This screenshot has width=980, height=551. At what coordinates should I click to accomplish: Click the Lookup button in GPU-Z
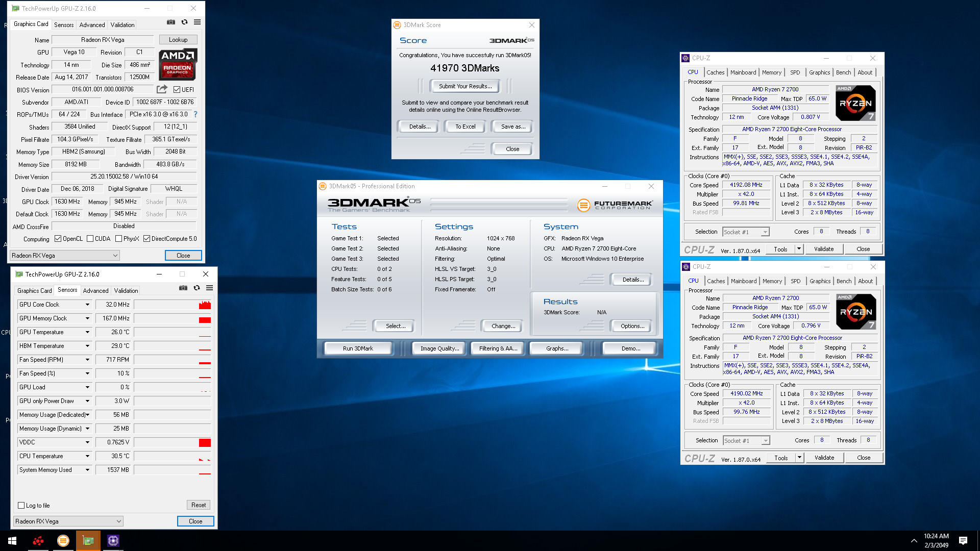pyautogui.click(x=178, y=40)
